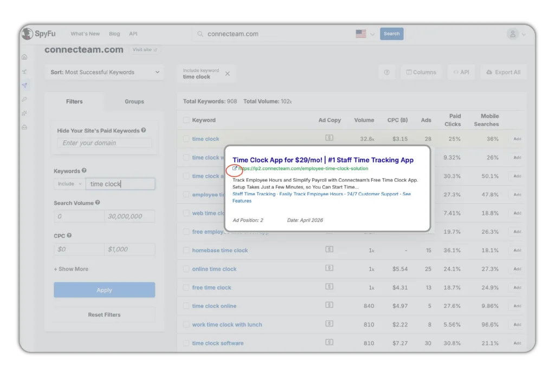Expand '+ Show More' filters

pos(71,269)
